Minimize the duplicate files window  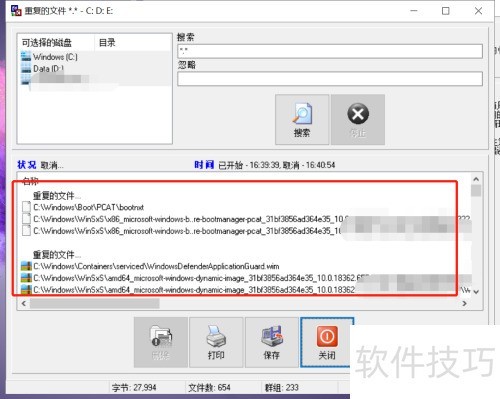(x=414, y=11)
